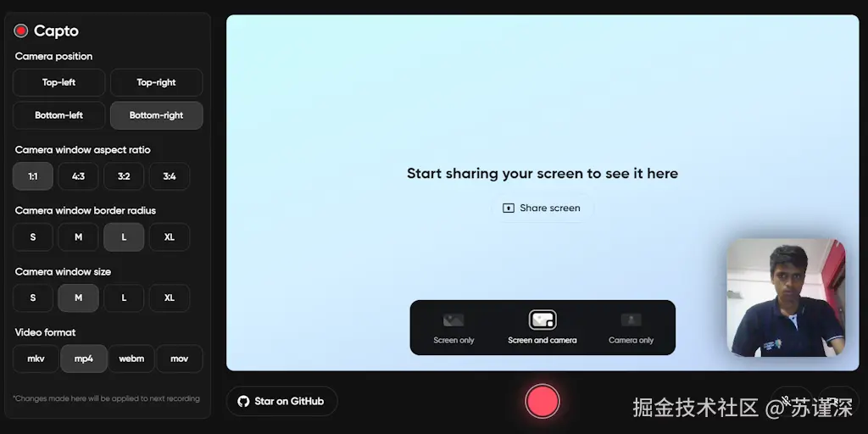Choose Bottom-right camera position

[x=156, y=115]
